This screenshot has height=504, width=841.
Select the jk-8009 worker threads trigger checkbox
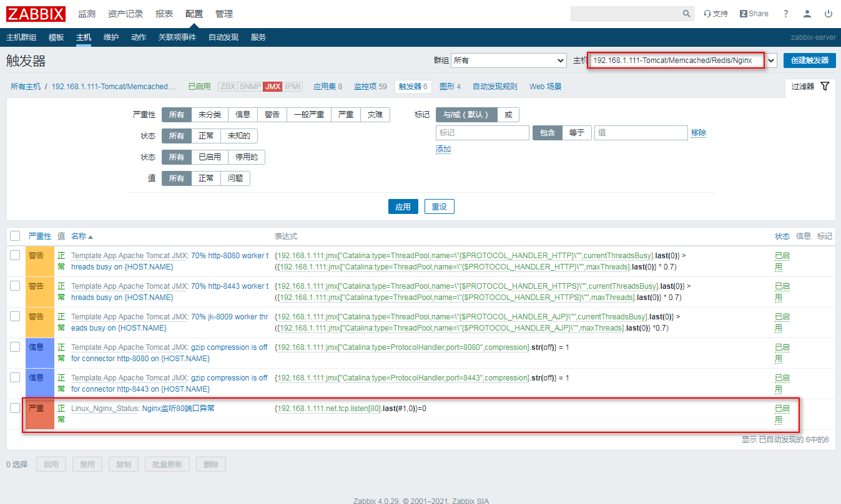[x=16, y=317]
